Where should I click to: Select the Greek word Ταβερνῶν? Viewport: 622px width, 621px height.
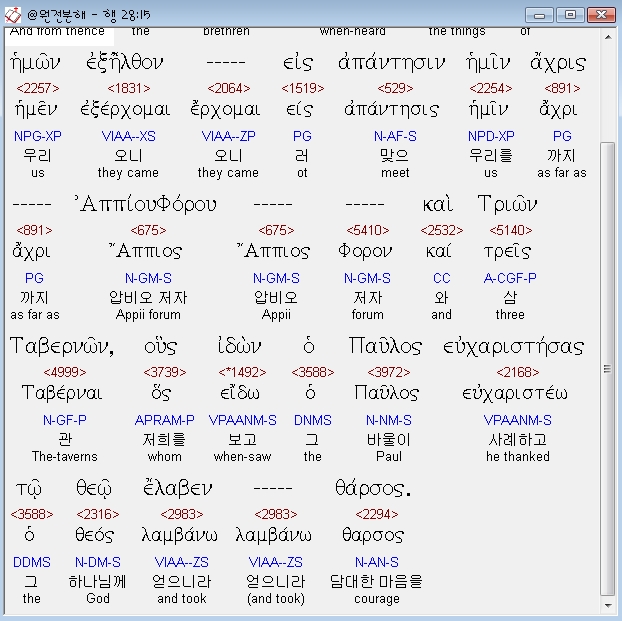tap(62, 346)
